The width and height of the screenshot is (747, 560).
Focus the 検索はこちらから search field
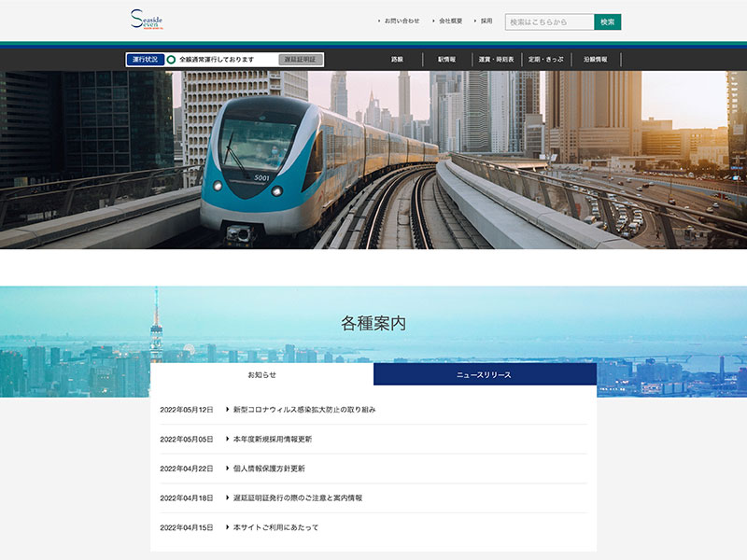click(549, 21)
